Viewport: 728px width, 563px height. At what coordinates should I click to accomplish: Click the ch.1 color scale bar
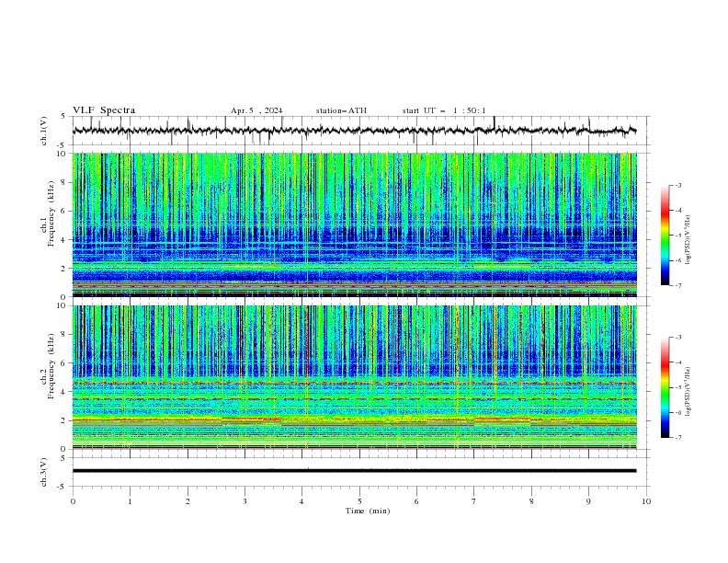click(x=665, y=236)
